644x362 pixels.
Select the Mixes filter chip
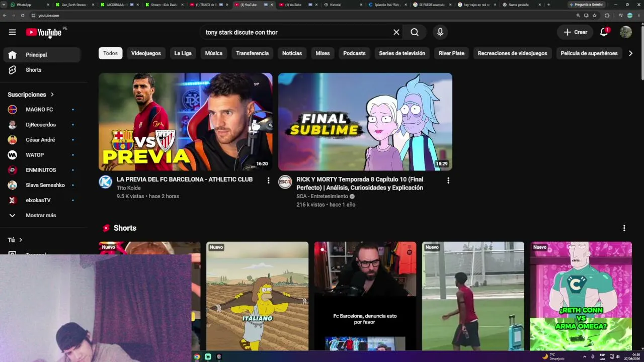323,53
